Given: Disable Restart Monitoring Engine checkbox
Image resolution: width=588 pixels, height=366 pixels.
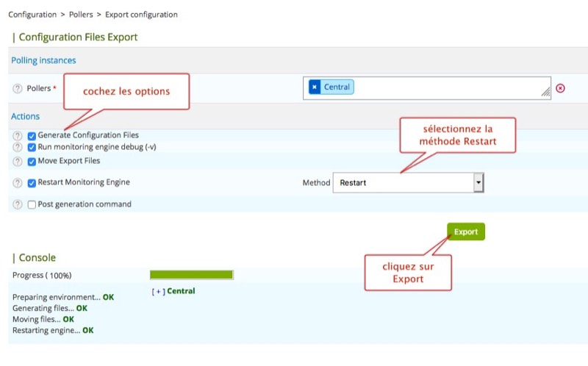Looking at the screenshot, I should pyautogui.click(x=32, y=183).
